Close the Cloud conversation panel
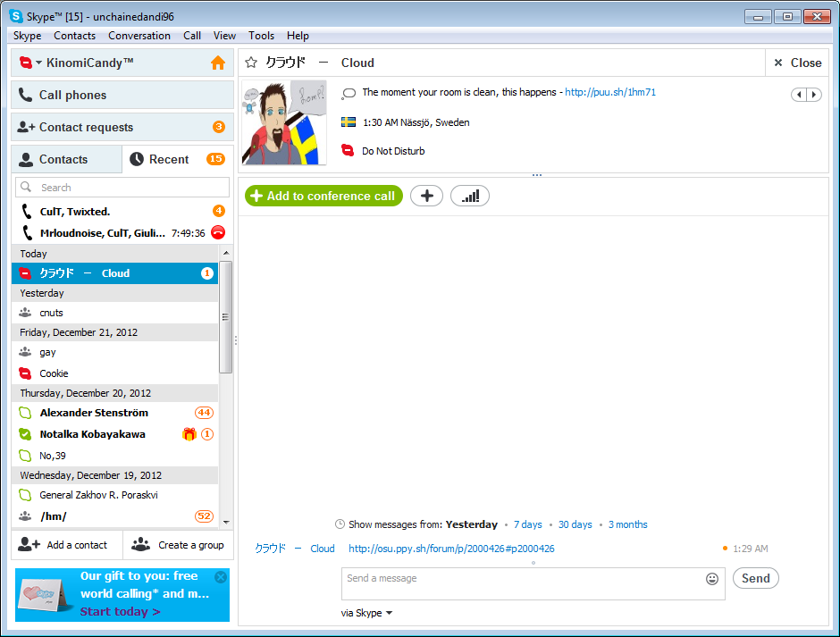The width and height of the screenshot is (840, 637). pyautogui.click(x=797, y=63)
